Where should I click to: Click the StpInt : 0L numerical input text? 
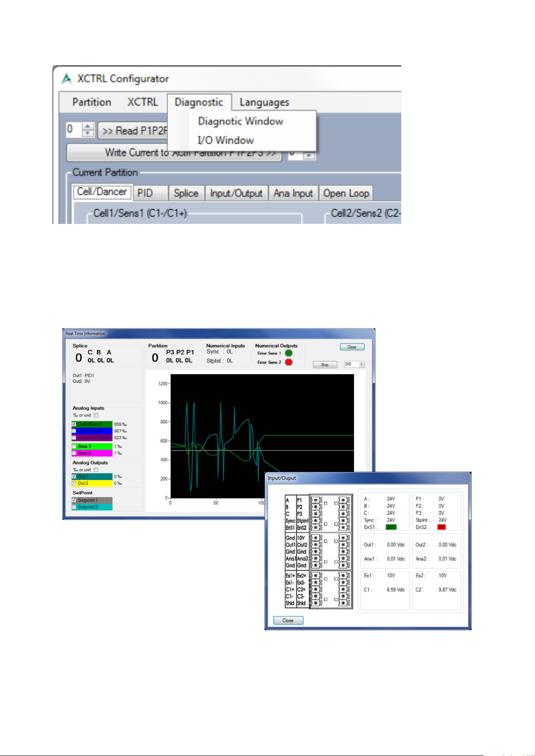pyautogui.click(x=219, y=361)
